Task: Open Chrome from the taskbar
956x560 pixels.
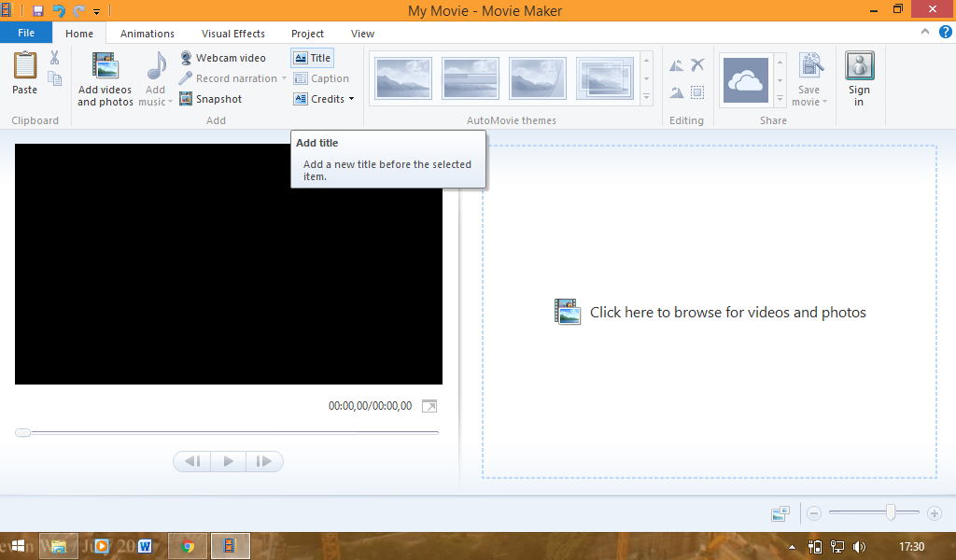Action: coord(187,546)
